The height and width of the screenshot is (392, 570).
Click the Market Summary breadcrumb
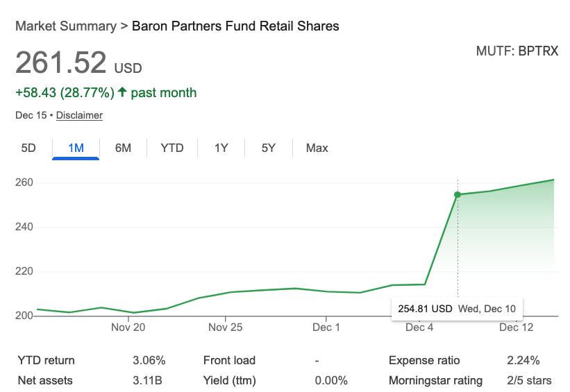point(65,26)
